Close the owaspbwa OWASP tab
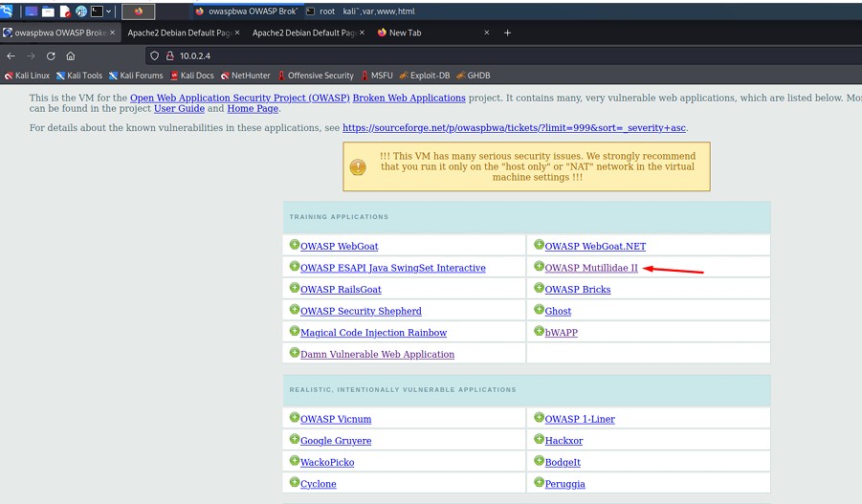Screen dimensions: 862x504 112,33
